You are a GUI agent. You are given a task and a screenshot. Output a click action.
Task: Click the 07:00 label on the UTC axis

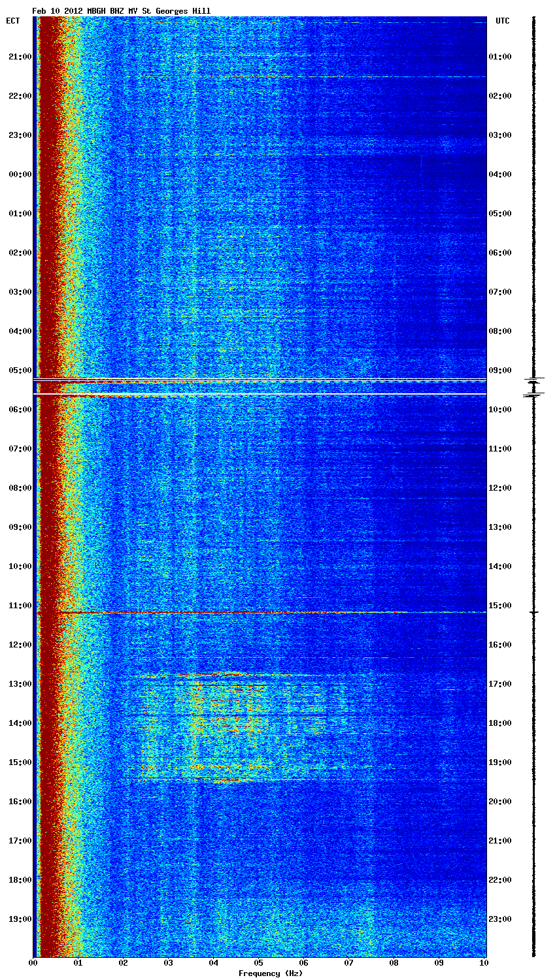point(500,292)
